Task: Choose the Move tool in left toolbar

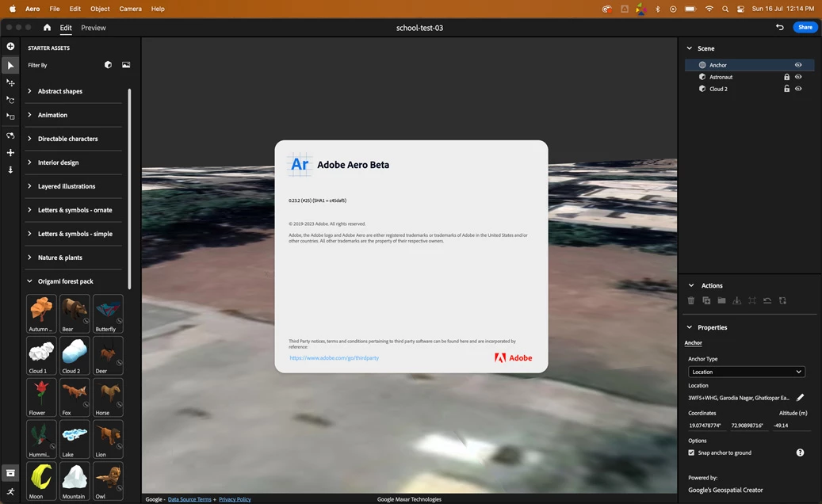Action: pos(10,82)
